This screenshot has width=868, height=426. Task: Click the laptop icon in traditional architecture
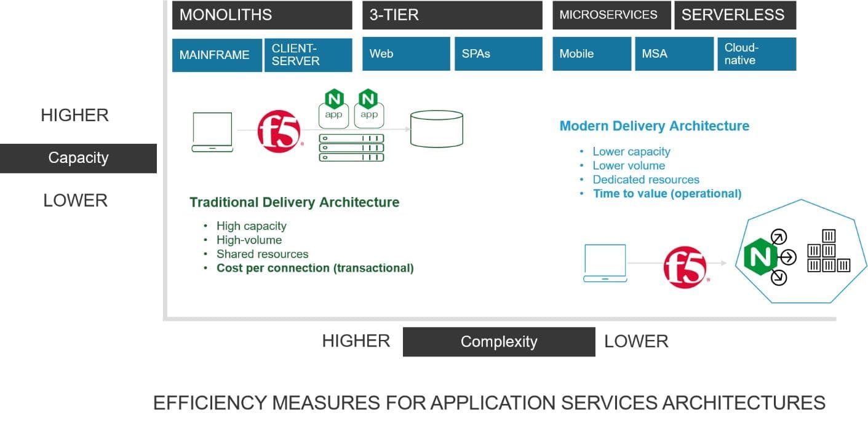point(212,132)
